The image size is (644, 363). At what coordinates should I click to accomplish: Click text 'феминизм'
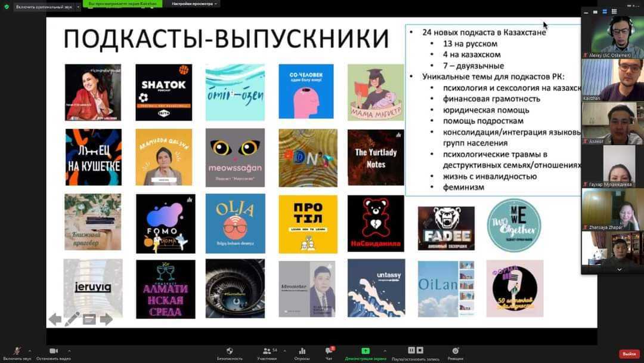click(x=464, y=187)
